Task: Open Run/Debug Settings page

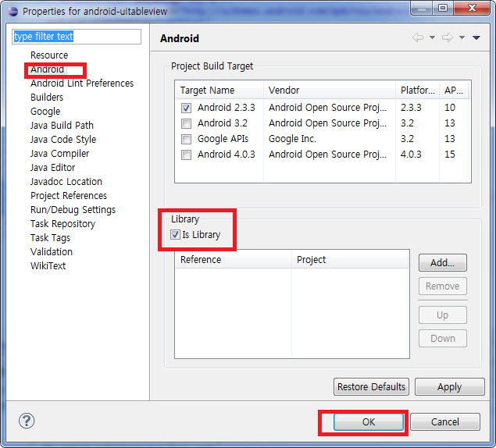Action: pos(73,210)
